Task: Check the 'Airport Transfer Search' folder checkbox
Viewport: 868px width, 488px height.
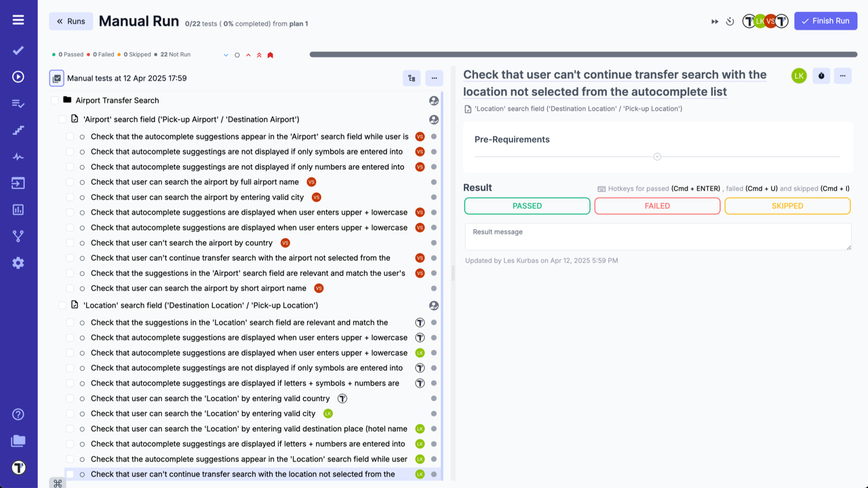Action: 54,100
